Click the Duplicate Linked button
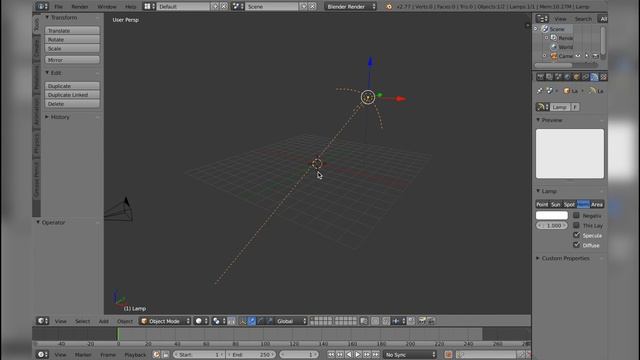 click(x=72, y=95)
